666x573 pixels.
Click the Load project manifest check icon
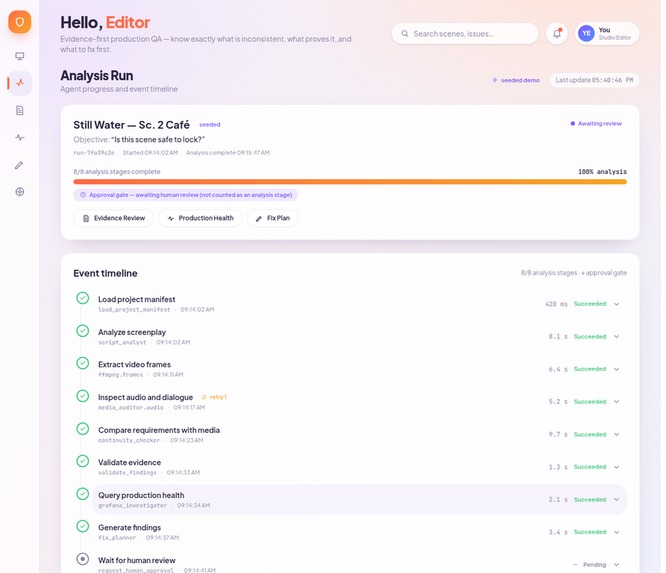coord(83,298)
